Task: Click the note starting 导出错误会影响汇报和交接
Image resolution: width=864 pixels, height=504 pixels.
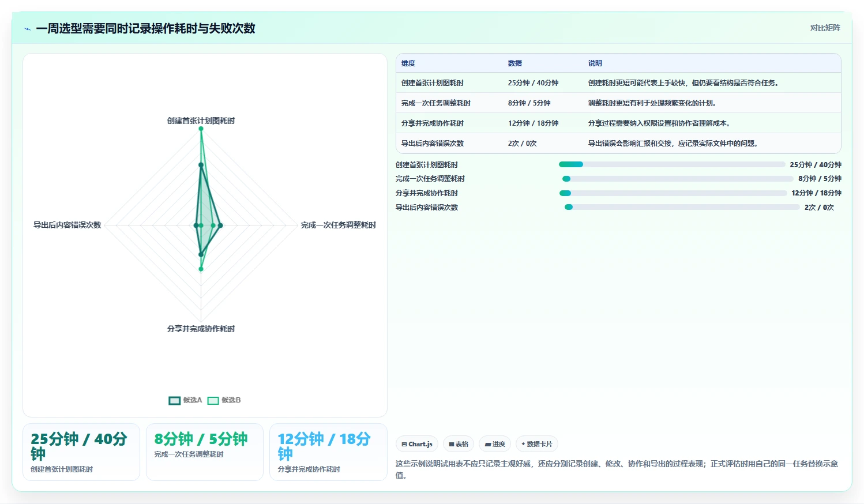Action: point(674,144)
